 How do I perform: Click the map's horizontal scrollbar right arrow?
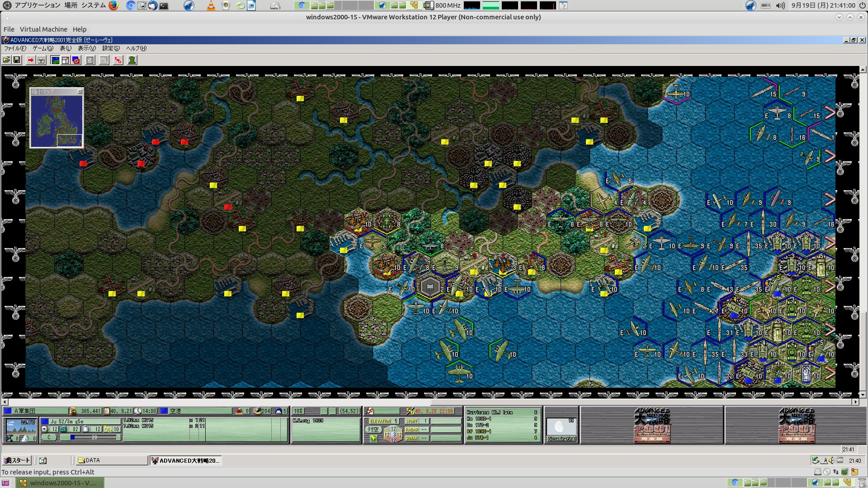click(855, 402)
